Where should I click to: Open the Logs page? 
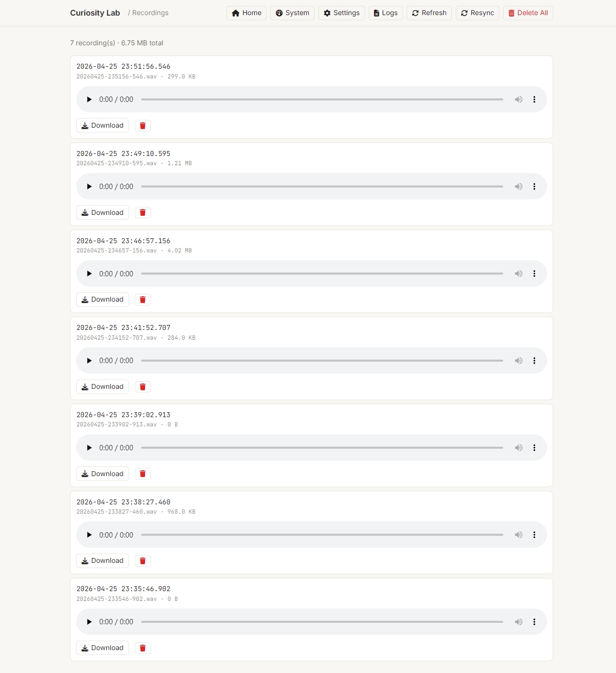click(386, 13)
